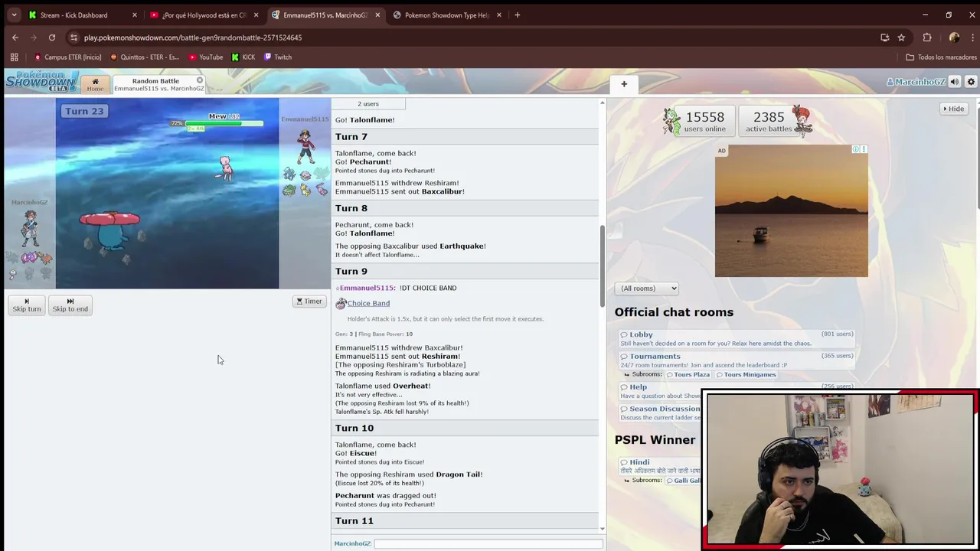Screen dimensions: 980x551
Task: Click the purple Pecharunt icon in your team
Action: coord(29,258)
